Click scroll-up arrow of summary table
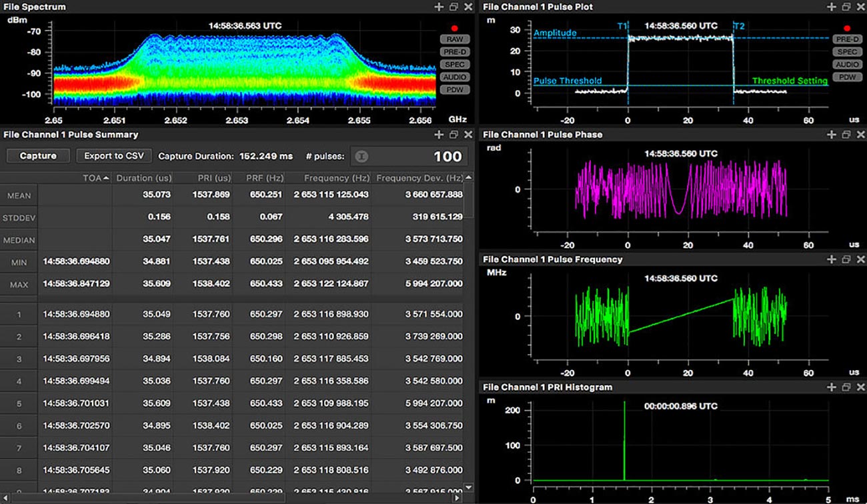 tap(469, 178)
